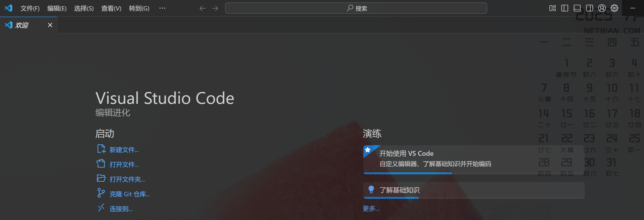Close the 欢迎 tab
Screen dimensions: 644x220
pyautogui.click(x=50, y=25)
